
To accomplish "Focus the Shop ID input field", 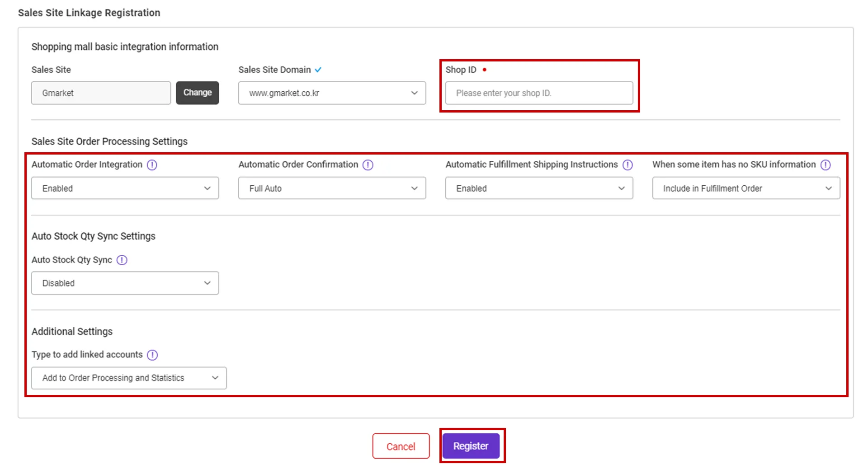I will [x=539, y=93].
